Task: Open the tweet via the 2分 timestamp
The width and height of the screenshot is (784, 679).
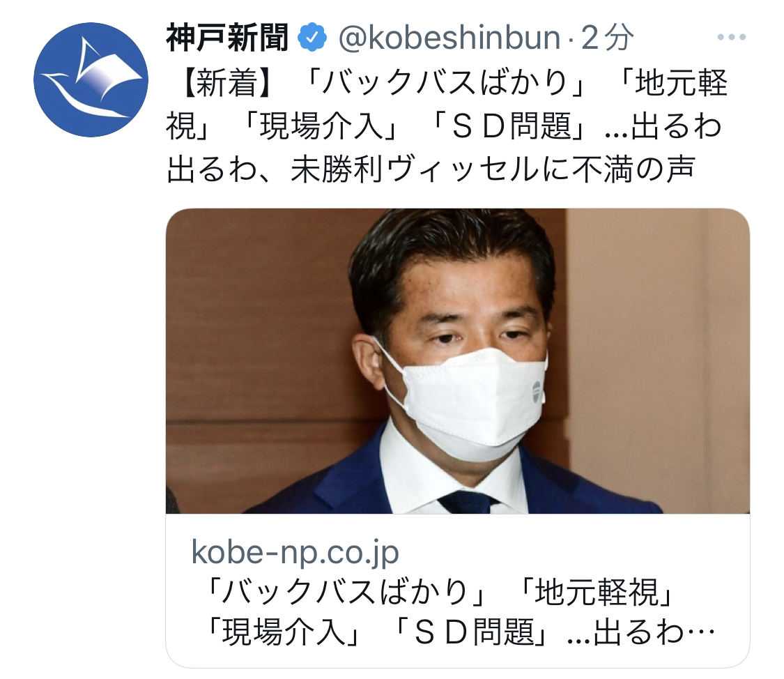Action: [x=607, y=38]
